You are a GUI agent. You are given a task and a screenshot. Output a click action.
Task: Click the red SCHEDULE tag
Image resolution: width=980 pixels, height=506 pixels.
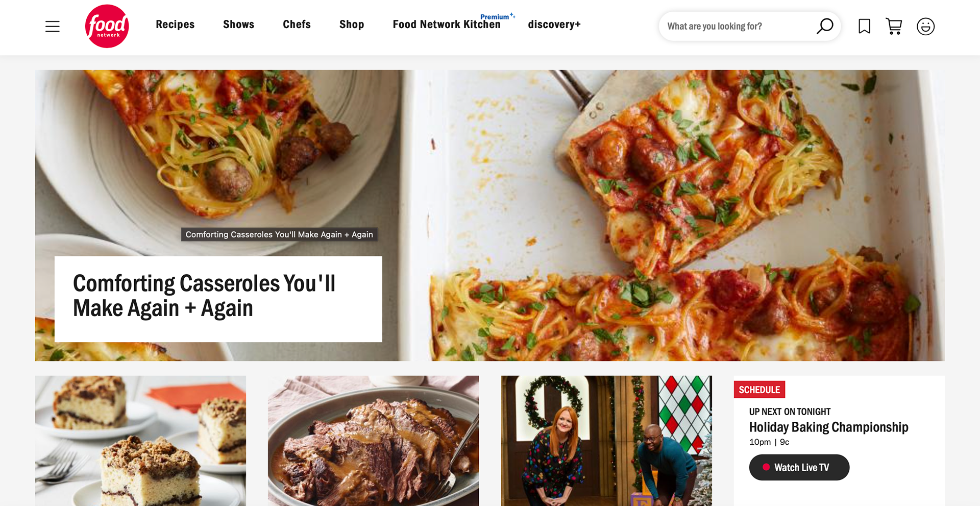(759, 390)
